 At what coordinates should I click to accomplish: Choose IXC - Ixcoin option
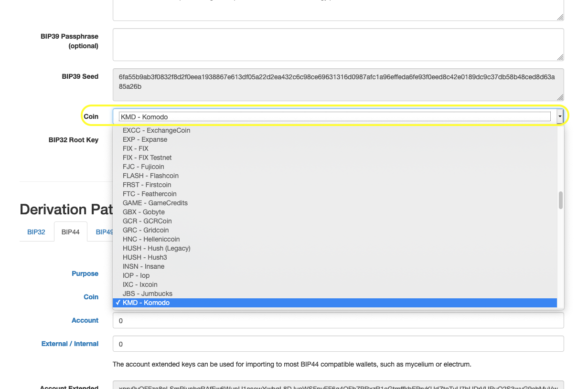[335, 284]
